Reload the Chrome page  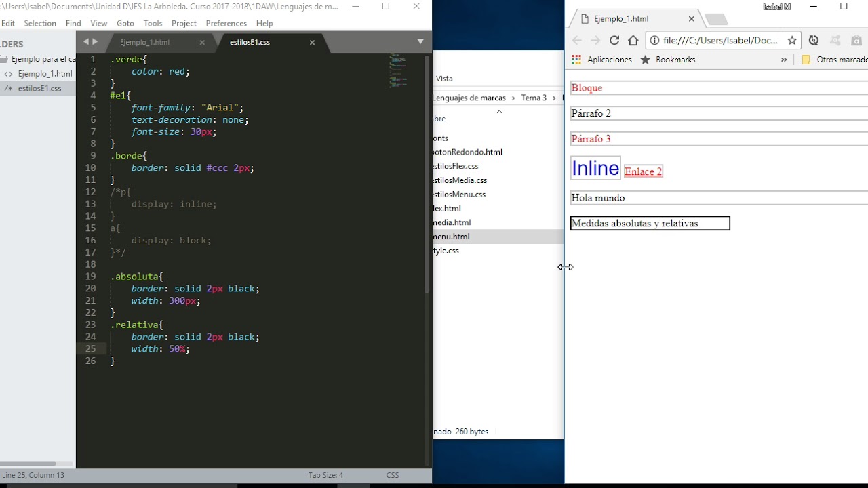click(x=614, y=40)
